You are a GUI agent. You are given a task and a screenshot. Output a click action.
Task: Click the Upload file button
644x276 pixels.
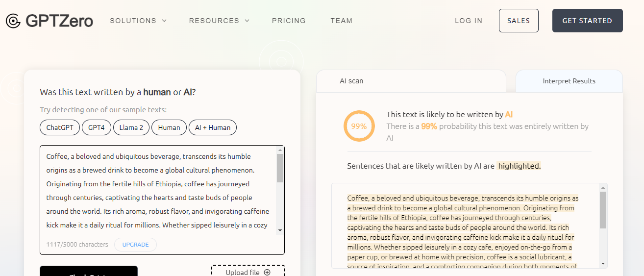tap(248, 272)
